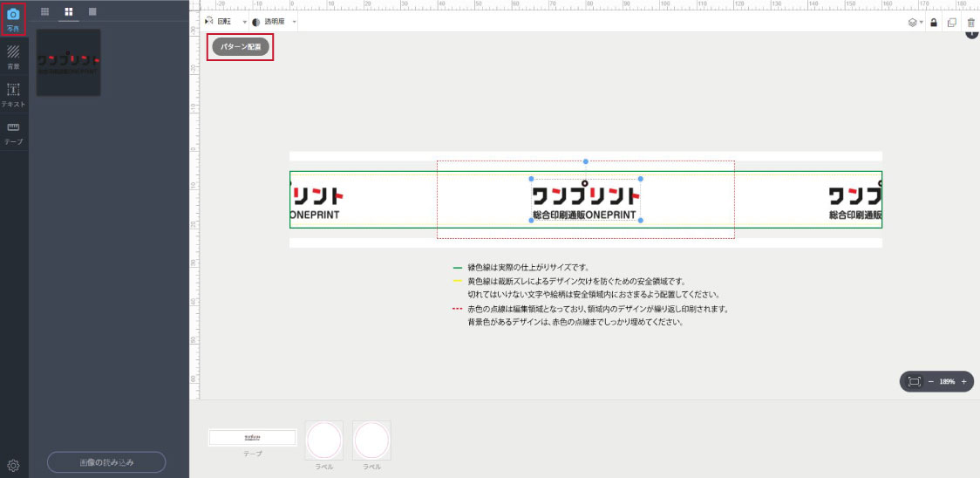The height and width of the screenshot is (478, 980).
Task: Select the uploaded ONEPRINT logo thumbnail
Action: click(68, 62)
